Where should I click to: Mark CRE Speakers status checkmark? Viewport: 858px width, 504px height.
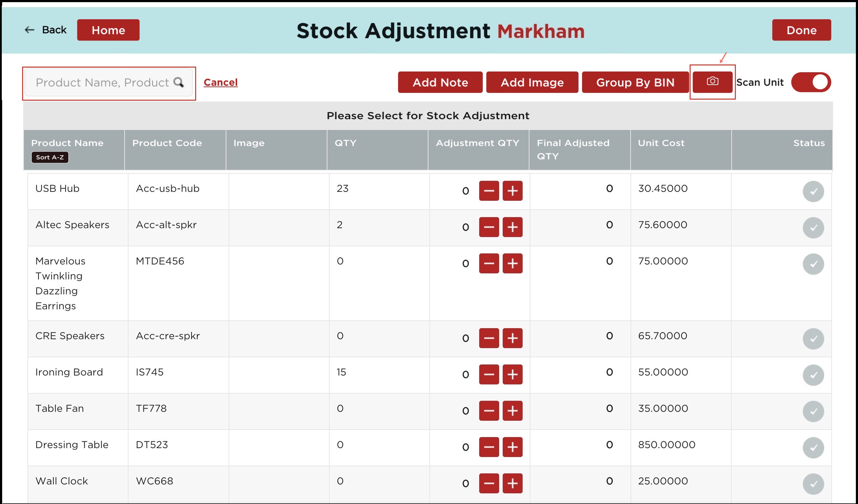tap(813, 339)
